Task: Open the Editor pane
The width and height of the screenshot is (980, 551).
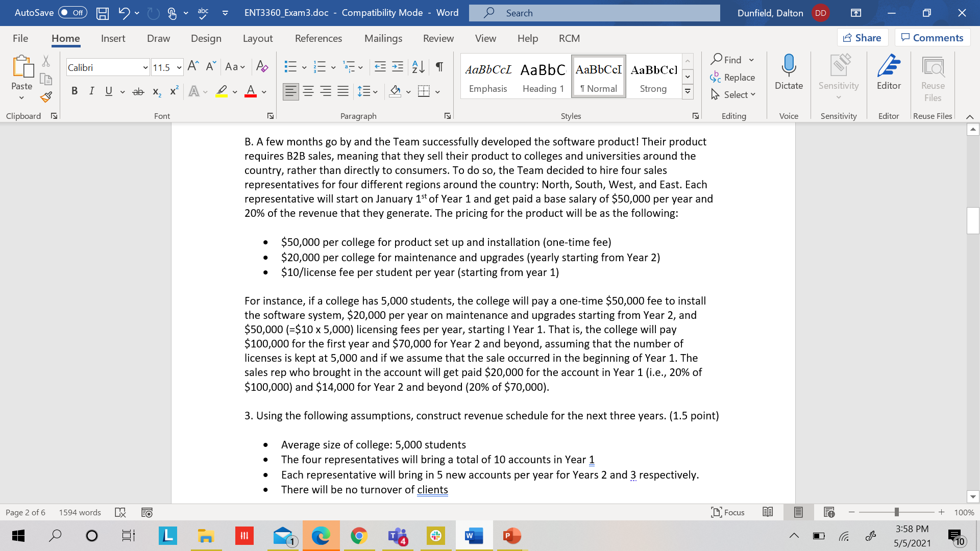Action: point(889,74)
